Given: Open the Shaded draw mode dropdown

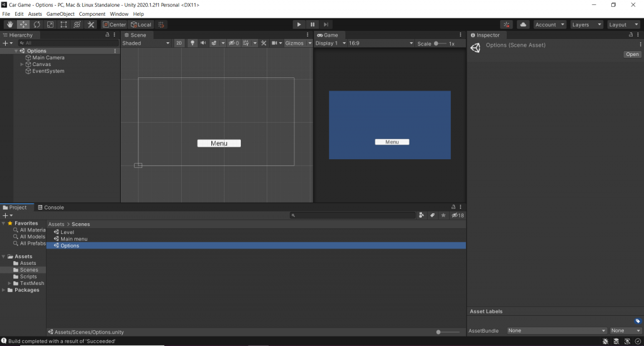Looking at the screenshot, I should [x=146, y=43].
